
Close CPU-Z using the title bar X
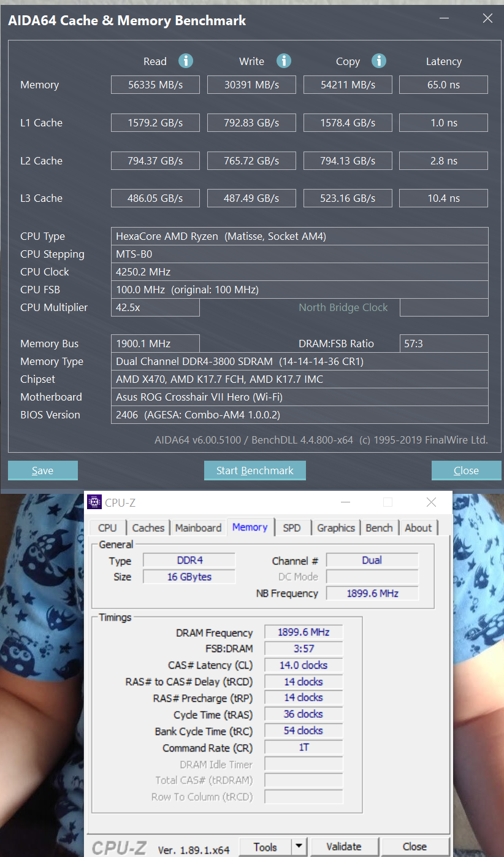(x=431, y=502)
